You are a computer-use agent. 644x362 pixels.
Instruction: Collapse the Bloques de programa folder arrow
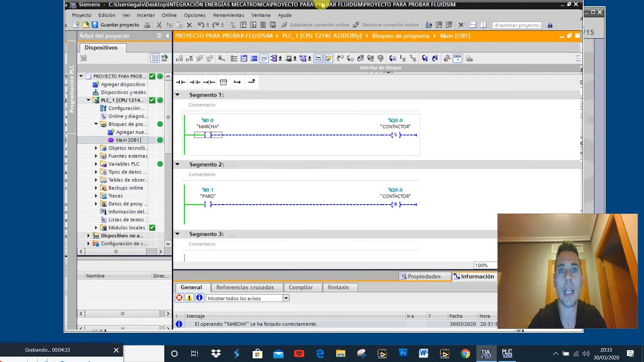click(x=96, y=124)
